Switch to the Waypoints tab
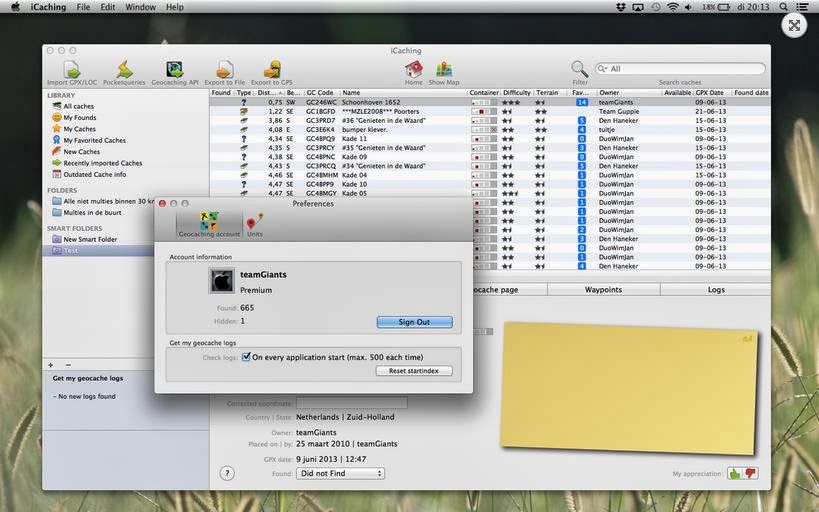The width and height of the screenshot is (819, 512). coord(603,289)
